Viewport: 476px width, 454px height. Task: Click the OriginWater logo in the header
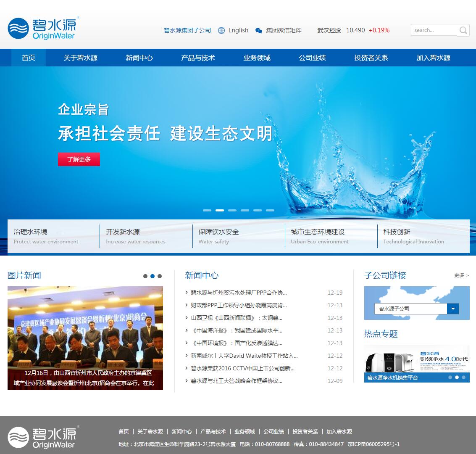43,29
